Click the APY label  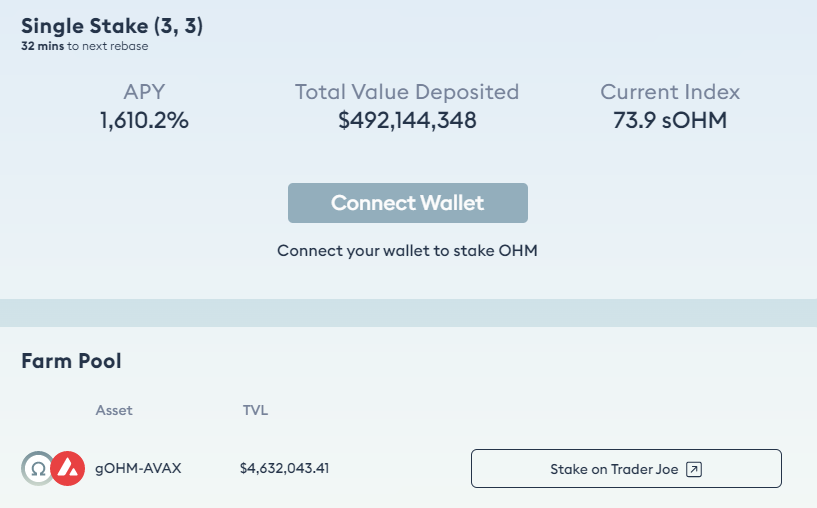pyautogui.click(x=144, y=92)
